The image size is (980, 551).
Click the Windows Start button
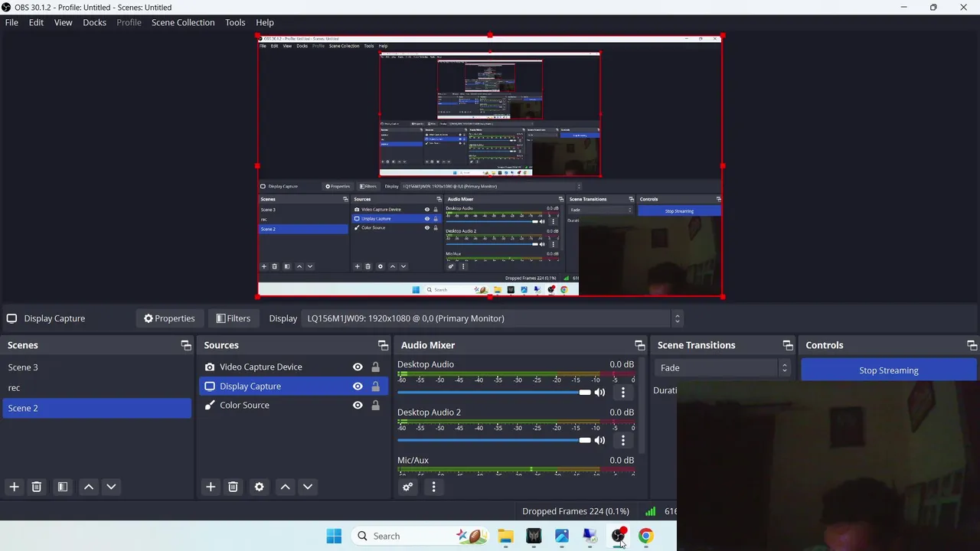pos(334,536)
